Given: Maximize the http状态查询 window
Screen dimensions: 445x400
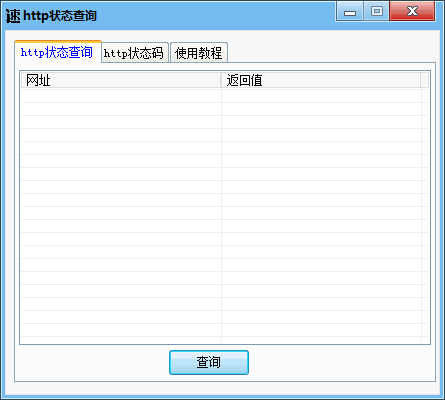Looking at the screenshot, I should click(x=377, y=11).
